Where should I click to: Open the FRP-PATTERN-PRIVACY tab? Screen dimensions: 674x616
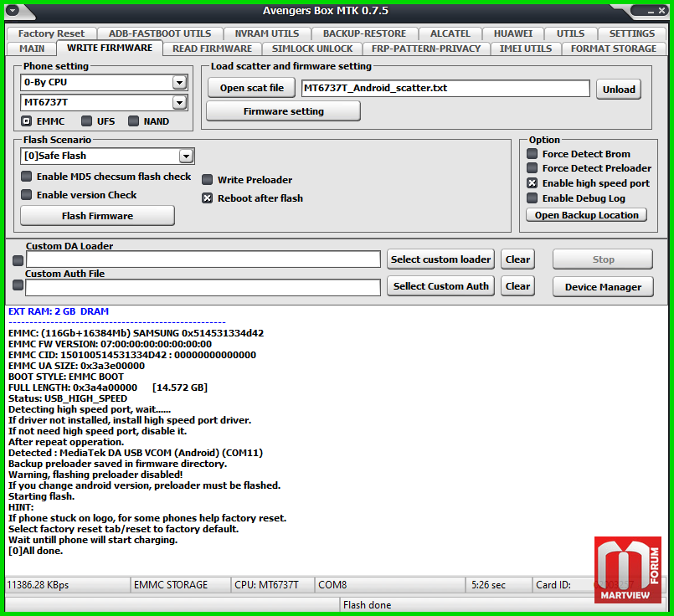tap(426, 49)
